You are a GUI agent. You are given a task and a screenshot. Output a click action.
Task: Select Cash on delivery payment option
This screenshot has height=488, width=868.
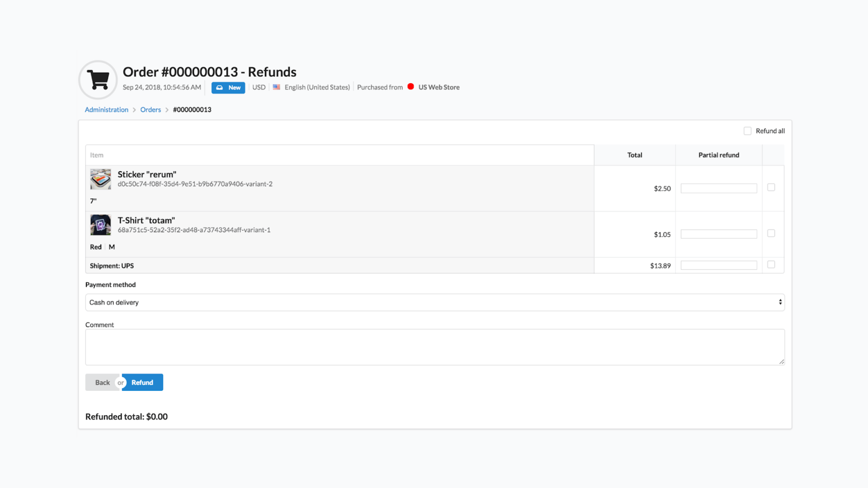(x=435, y=302)
